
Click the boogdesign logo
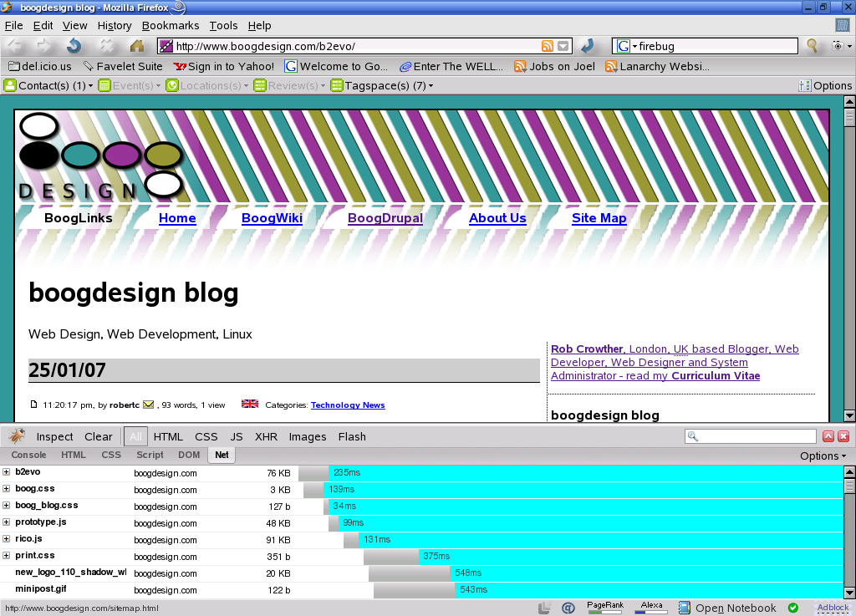point(100,156)
